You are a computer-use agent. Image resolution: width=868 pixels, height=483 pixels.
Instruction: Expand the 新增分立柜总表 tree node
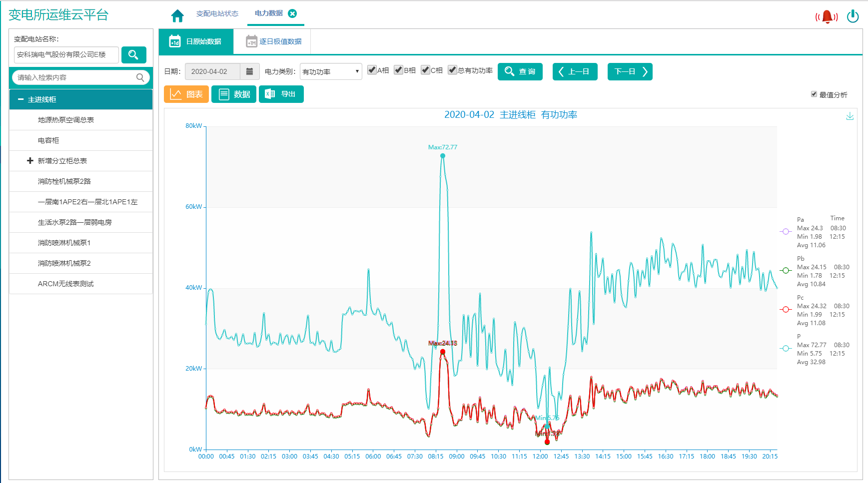(30, 161)
